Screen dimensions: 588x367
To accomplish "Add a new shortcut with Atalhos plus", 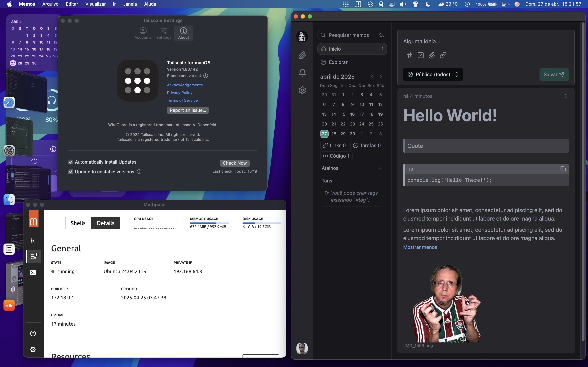I will 380,168.
